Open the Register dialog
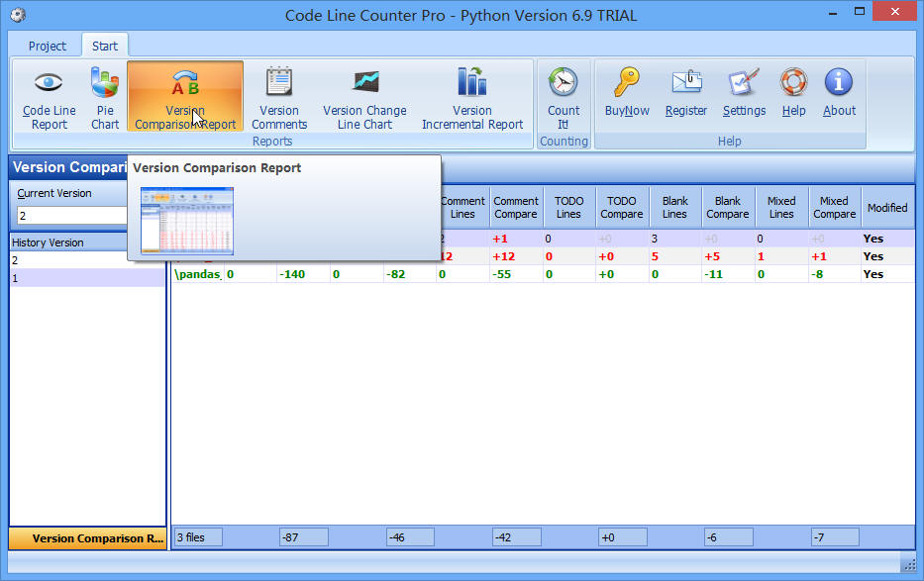 pyautogui.click(x=686, y=92)
